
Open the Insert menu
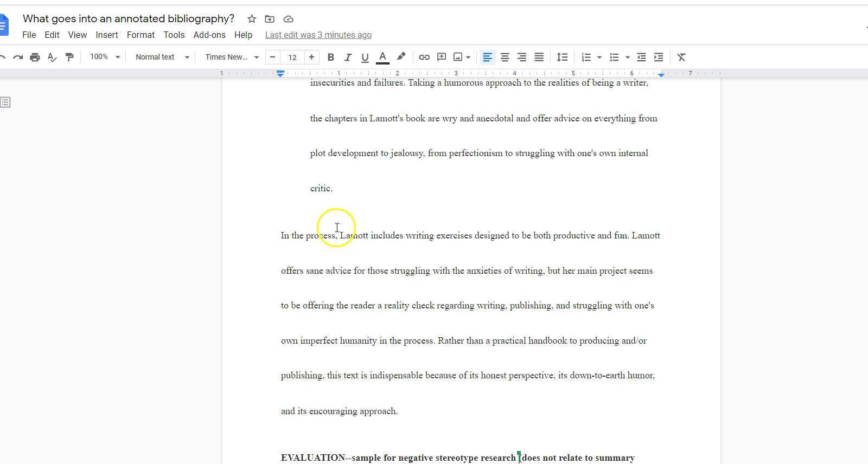click(x=107, y=35)
